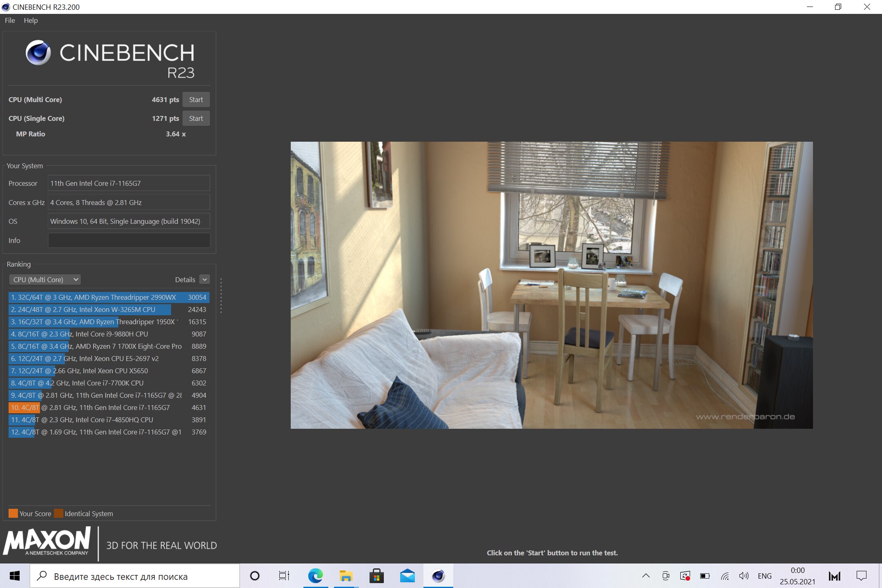
Task: Open the CPU (Multi Core) ranking dropdown
Action: (45, 280)
